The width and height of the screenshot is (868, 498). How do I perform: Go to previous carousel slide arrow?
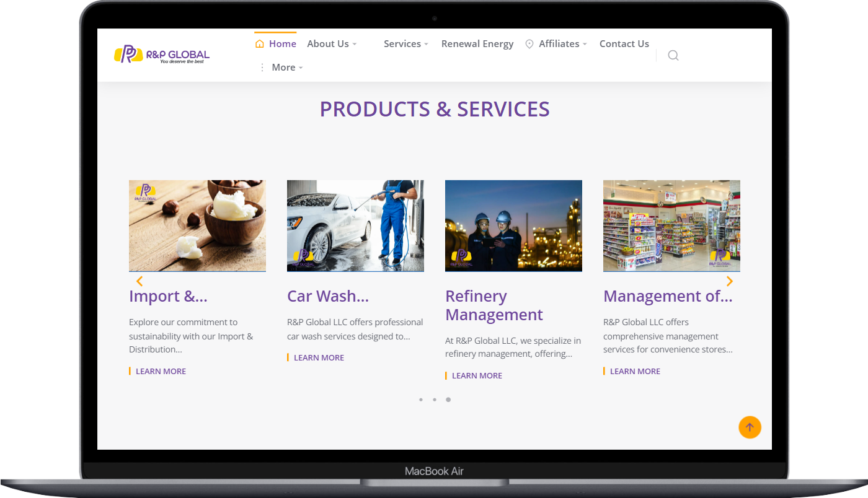pyautogui.click(x=139, y=281)
